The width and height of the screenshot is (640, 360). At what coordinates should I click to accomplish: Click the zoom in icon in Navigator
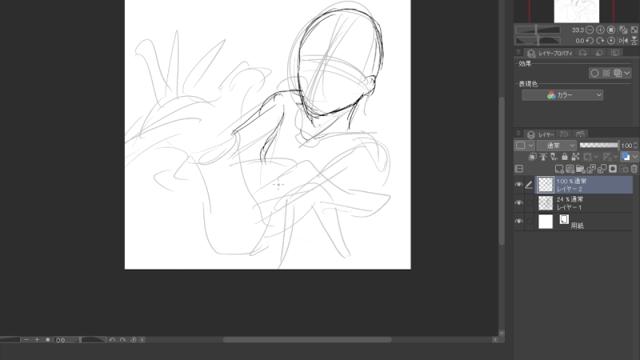600,30
